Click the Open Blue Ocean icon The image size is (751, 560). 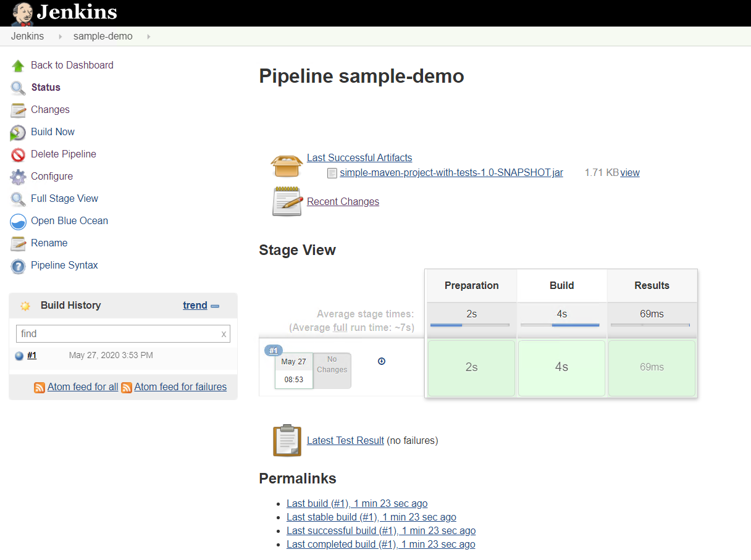click(x=19, y=221)
